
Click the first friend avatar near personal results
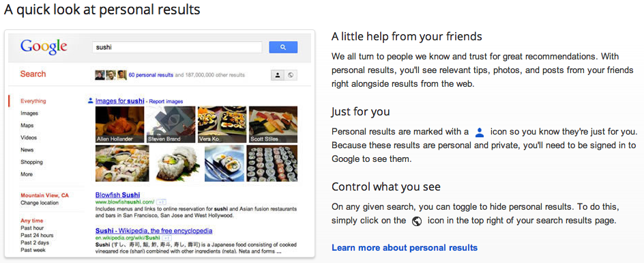[x=100, y=75]
